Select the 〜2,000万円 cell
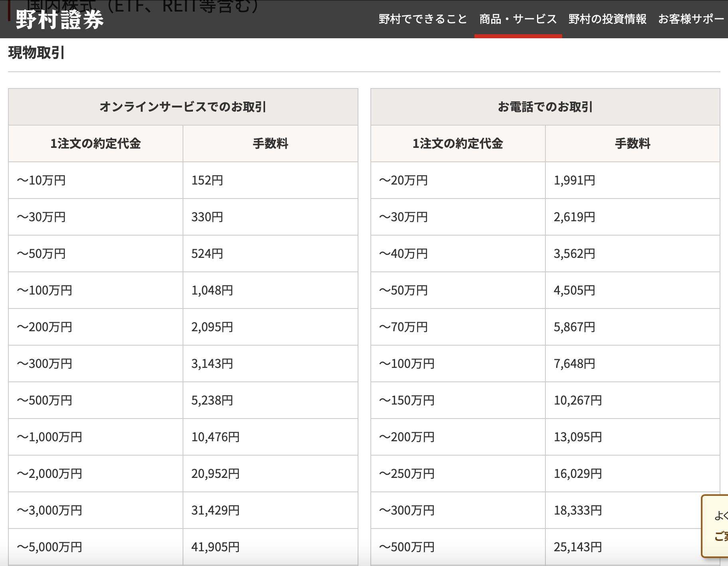The width and height of the screenshot is (728, 566). [x=96, y=474]
